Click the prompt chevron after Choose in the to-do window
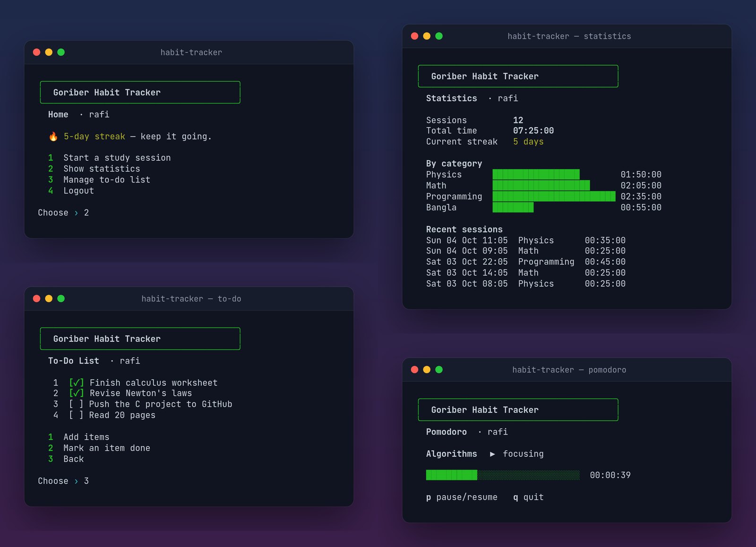 [x=76, y=481]
